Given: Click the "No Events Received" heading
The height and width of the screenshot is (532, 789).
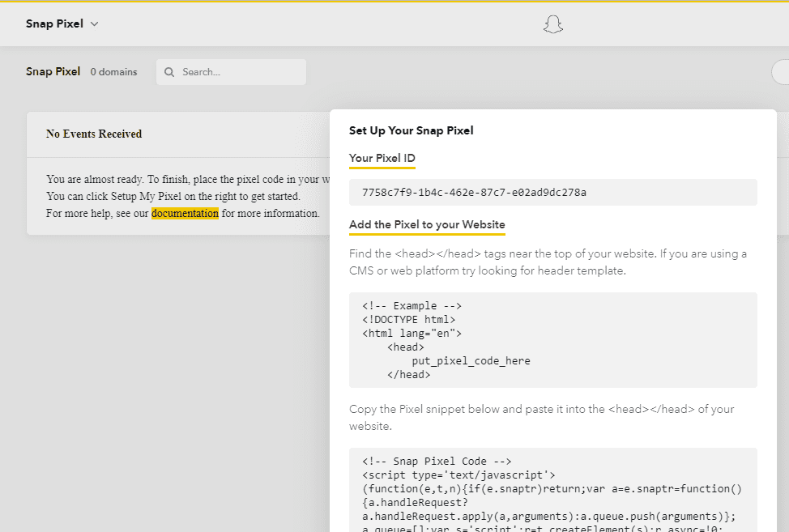Looking at the screenshot, I should pyautogui.click(x=94, y=134).
